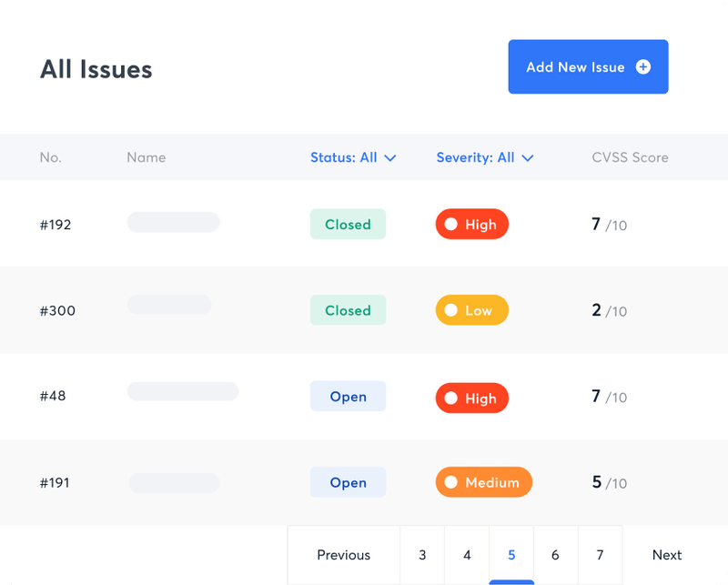Open the Status: All dropdown label
This screenshot has height=585, width=728.
pyautogui.click(x=343, y=157)
